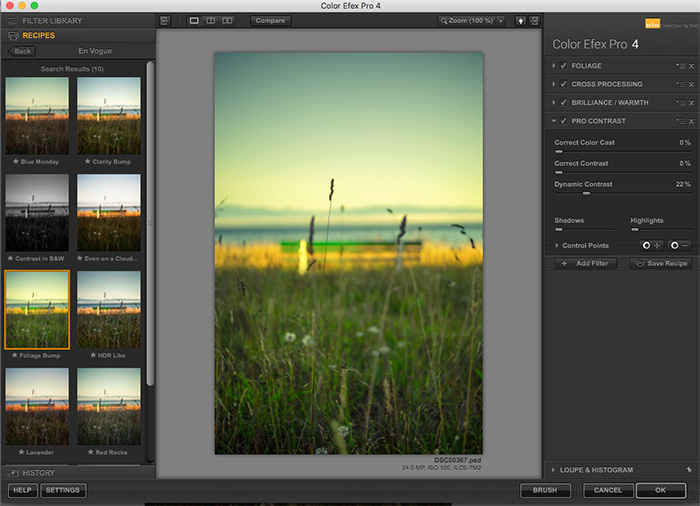Image resolution: width=700 pixels, height=506 pixels.
Task: Select side-by-side preview mode
Action: 227,21
